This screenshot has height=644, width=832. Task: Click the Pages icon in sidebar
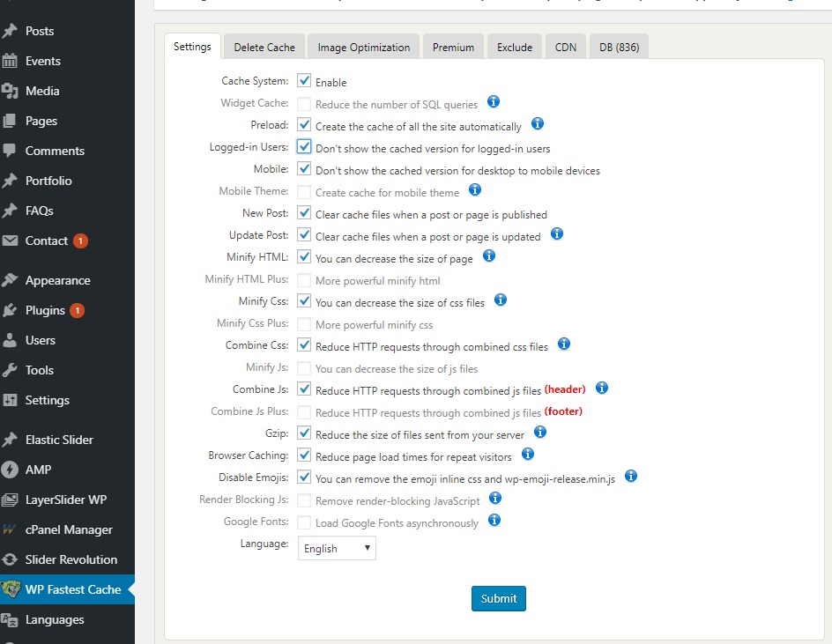(x=10, y=121)
